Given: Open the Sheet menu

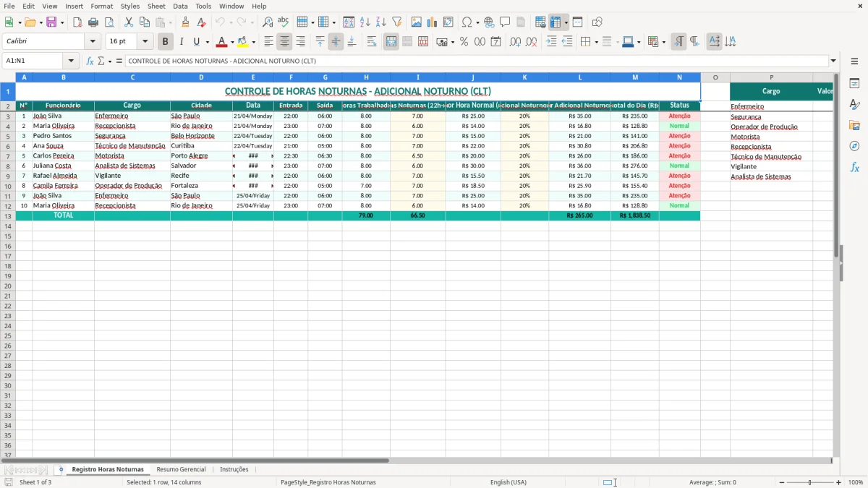Looking at the screenshot, I should tap(156, 6).
